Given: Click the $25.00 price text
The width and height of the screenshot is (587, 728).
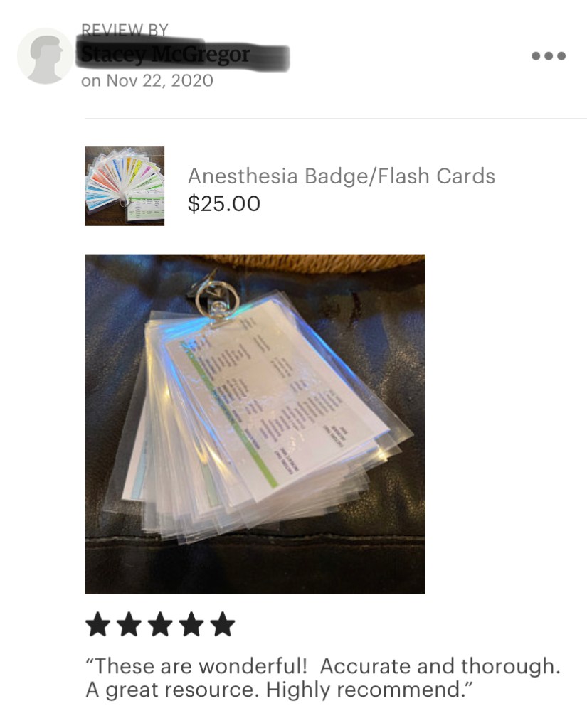Looking at the screenshot, I should pyautogui.click(x=223, y=203).
